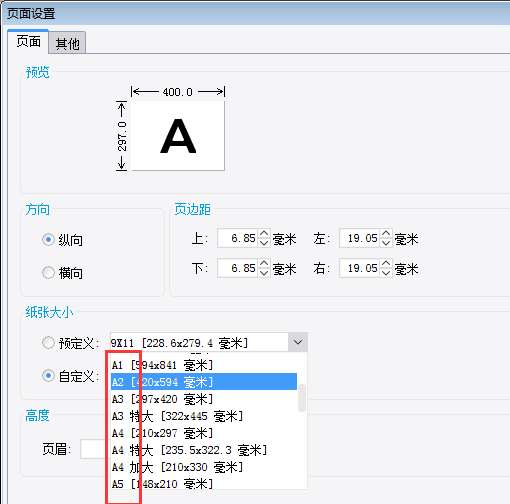Decrease the 左 margin with down arrow
510x504 pixels.
[386, 243]
